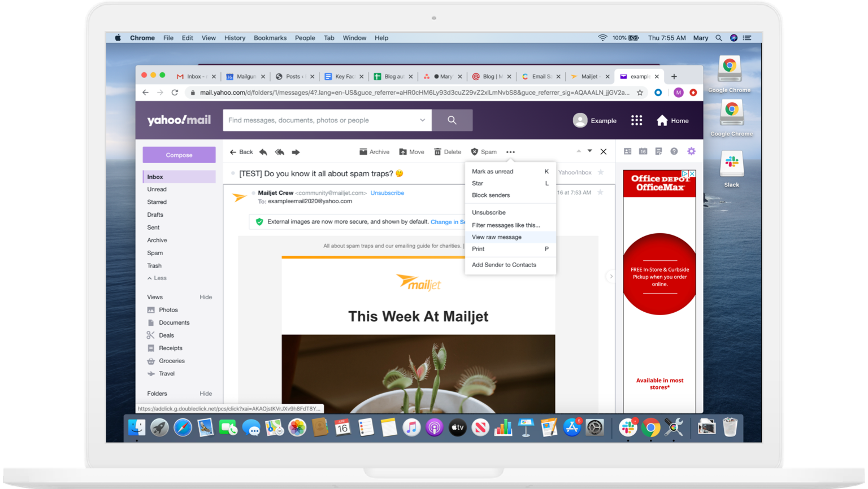Image resolution: width=868 pixels, height=489 pixels.
Task: Open the Calendar panel icon
Action: 643,151
